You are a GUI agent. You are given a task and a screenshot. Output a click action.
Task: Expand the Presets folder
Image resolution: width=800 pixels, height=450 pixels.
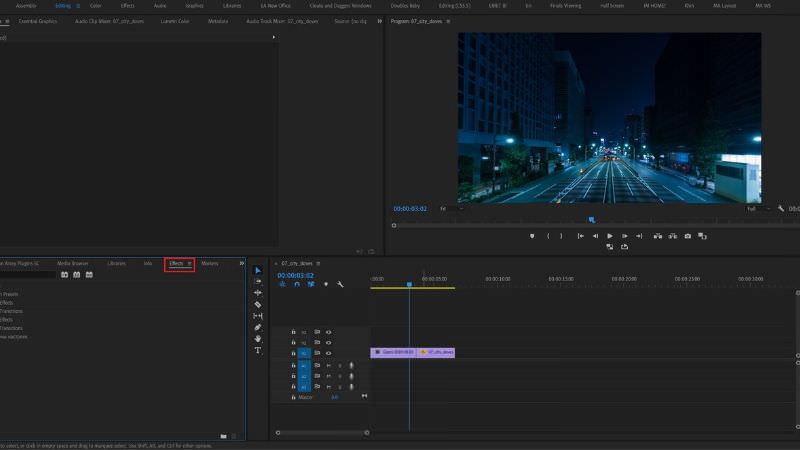(9, 294)
